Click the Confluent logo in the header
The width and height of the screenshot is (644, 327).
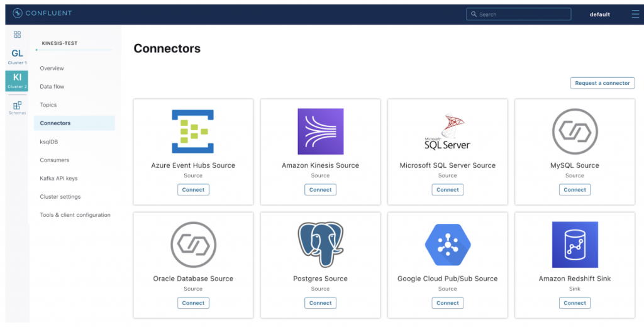[x=42, y=13]
